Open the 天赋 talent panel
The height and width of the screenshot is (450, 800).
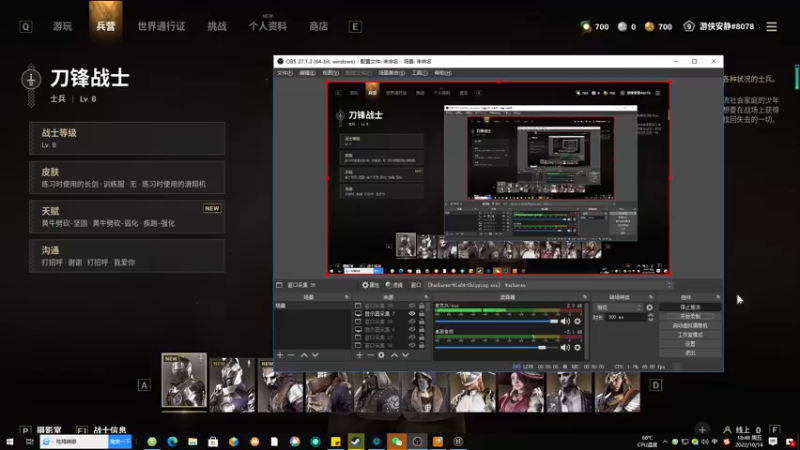pyautogui.click(x=127, y=217)
